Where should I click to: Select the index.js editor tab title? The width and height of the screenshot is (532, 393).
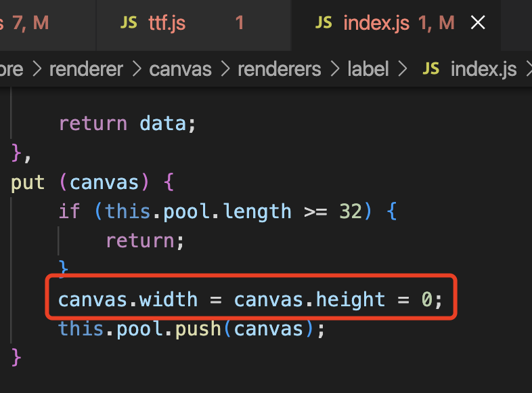tap(376, 23)
